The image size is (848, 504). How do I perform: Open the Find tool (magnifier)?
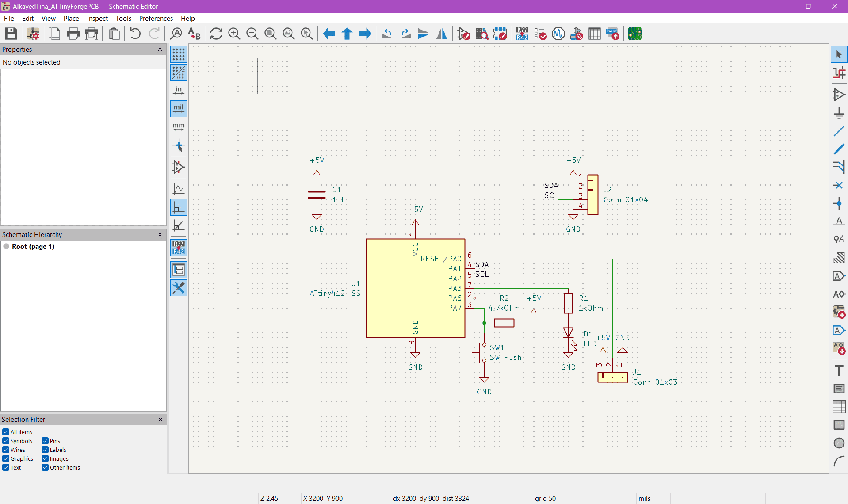tap(176, 34)
